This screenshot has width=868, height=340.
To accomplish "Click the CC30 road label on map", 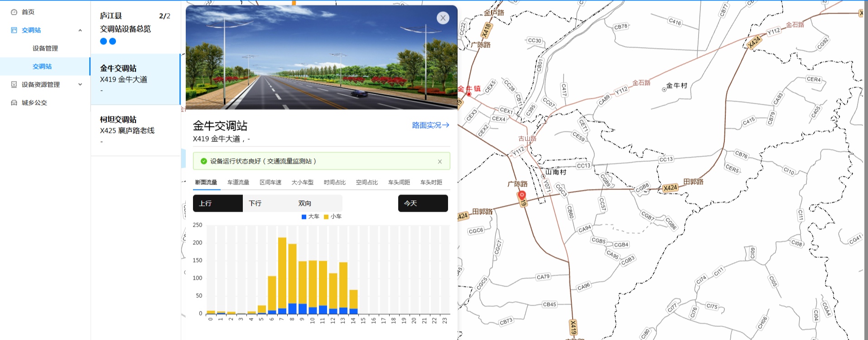I will [x=535, y=40].
